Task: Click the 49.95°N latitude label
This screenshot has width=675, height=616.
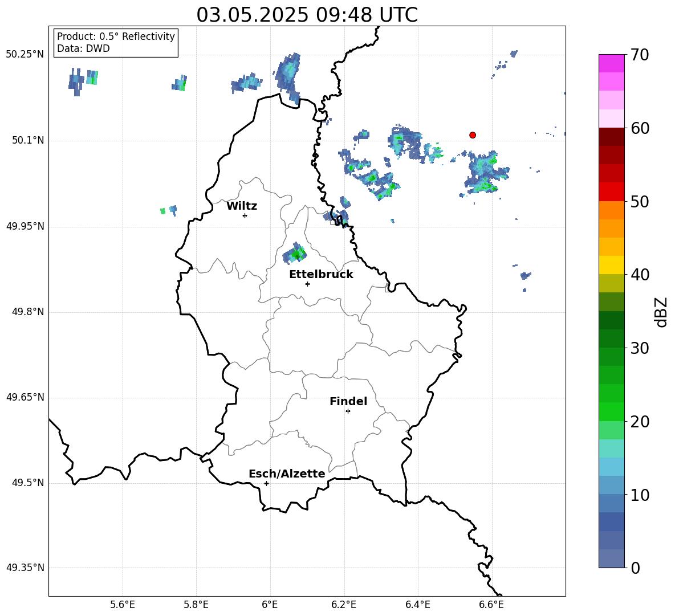Action: click(x=25, y=226)
